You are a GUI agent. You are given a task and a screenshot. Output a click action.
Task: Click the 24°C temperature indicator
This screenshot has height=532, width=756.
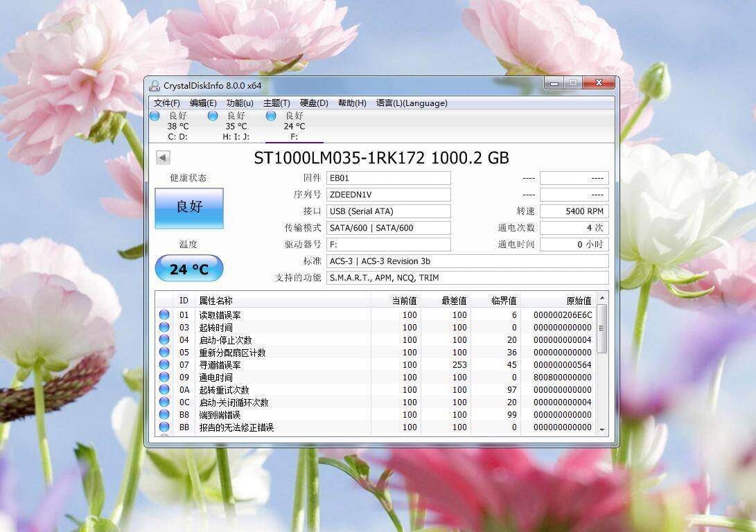(x=188, y=269)
